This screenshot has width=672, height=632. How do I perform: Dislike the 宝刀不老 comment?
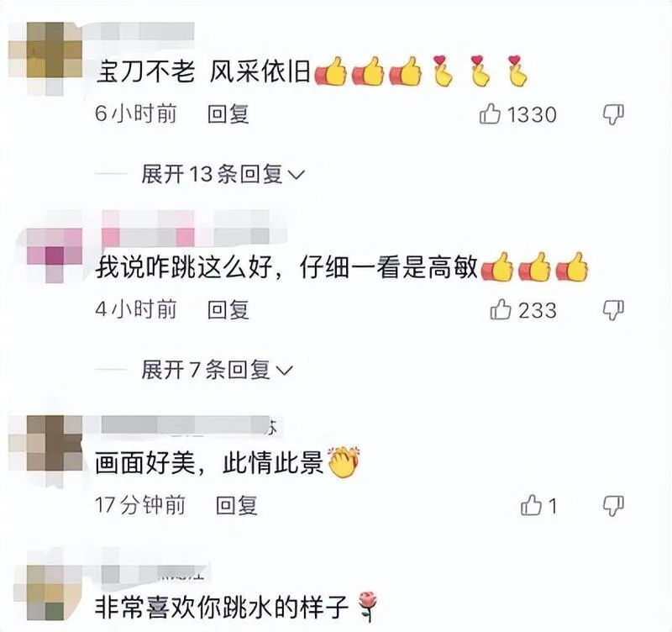(x=613, y=115)
